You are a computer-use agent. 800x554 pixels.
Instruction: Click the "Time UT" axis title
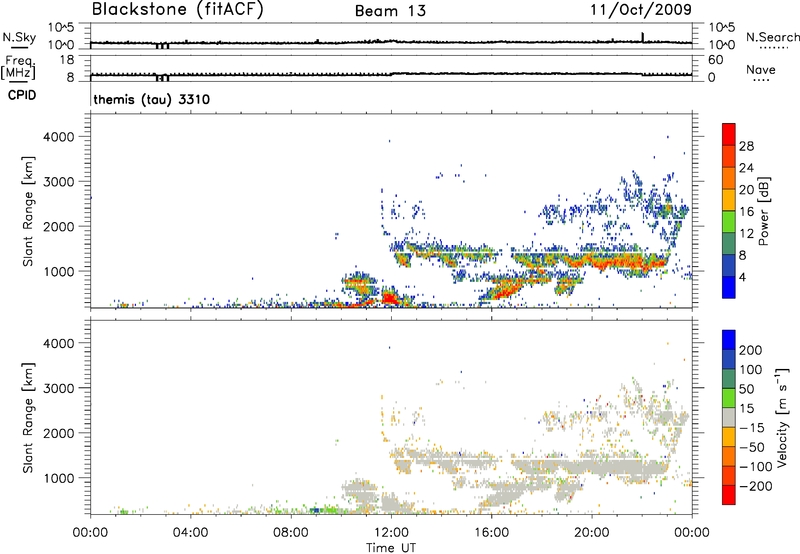click(x=391, y=548)
